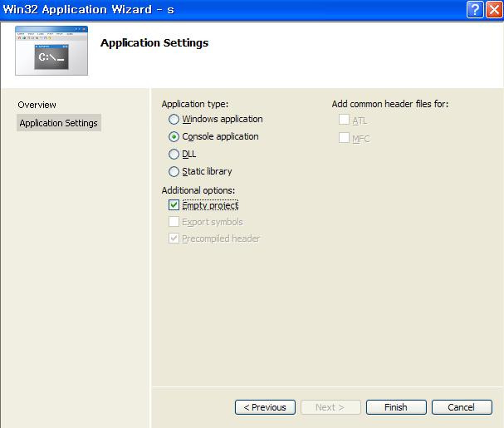Viewport: 504px width, 428px height.
Task: Go back with the Previous button
Action: coord(265,407)
